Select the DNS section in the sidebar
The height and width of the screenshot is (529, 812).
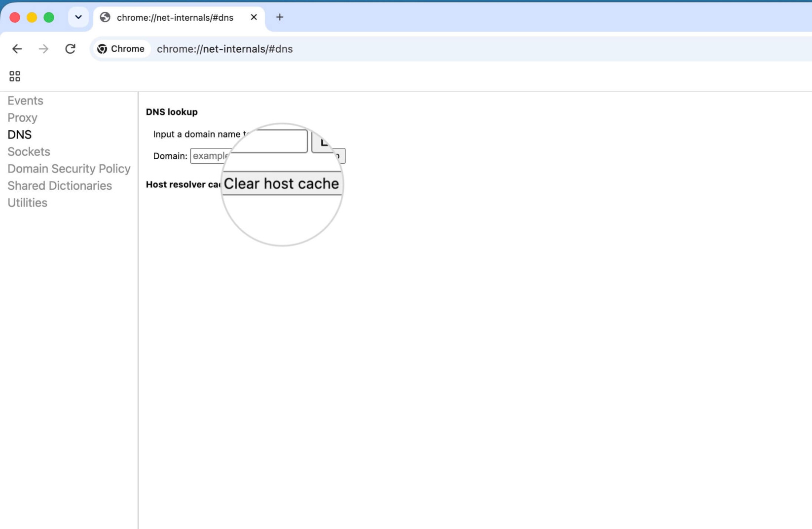[19, 135]
